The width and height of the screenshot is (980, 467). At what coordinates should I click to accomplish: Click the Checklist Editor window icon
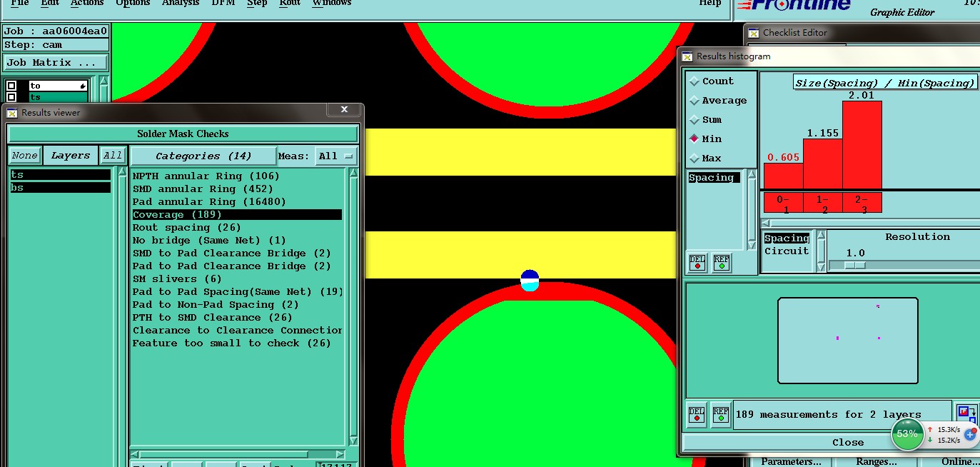[x=754, y=33]
